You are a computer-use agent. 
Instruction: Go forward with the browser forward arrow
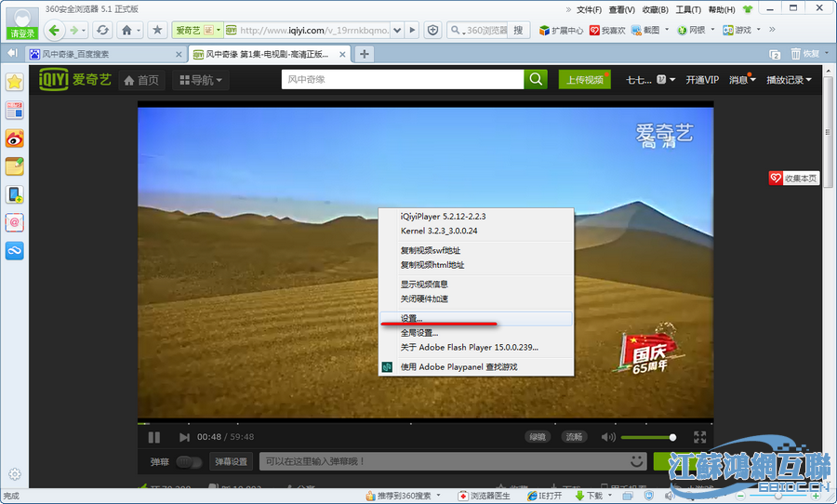click(x=74, y=31)
